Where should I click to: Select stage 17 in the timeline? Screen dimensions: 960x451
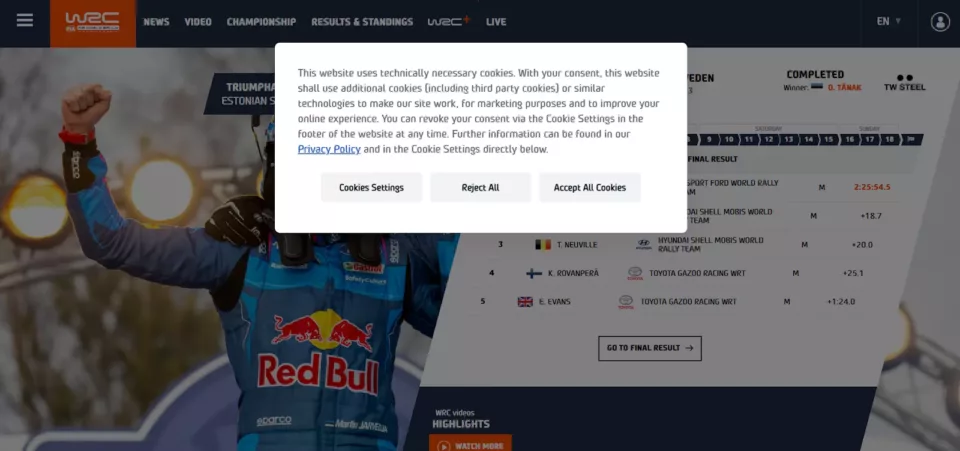click(x=869, y=140)
